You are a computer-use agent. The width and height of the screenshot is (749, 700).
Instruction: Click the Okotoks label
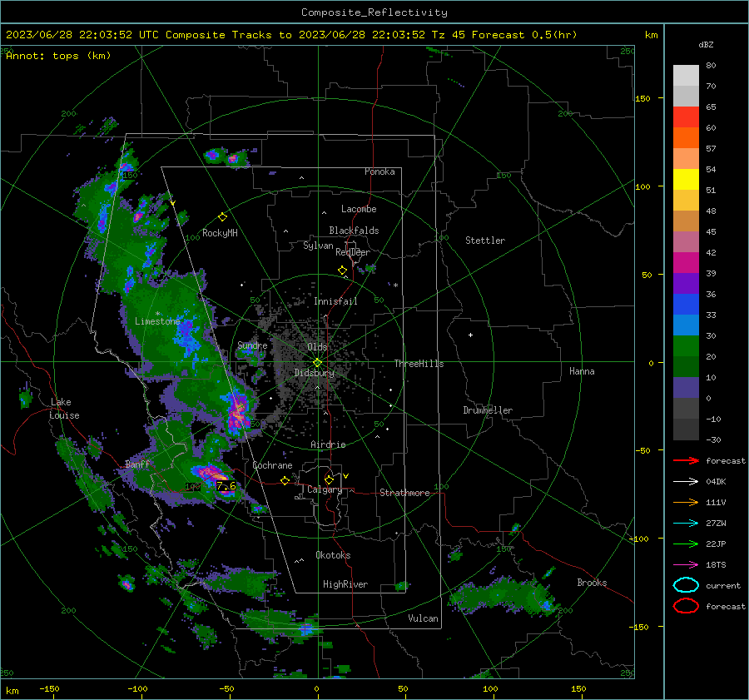pos(333,555)
